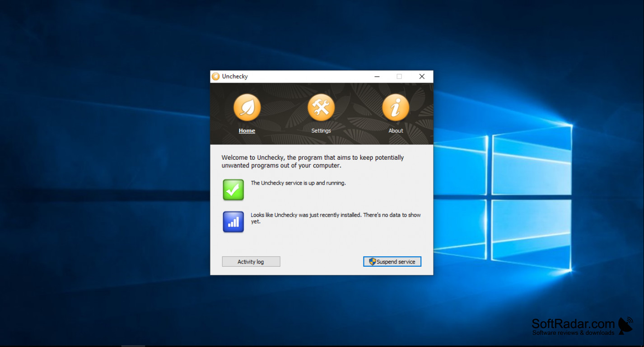Click 'The Unchecky service is up and running' text

tap(298, 183)
